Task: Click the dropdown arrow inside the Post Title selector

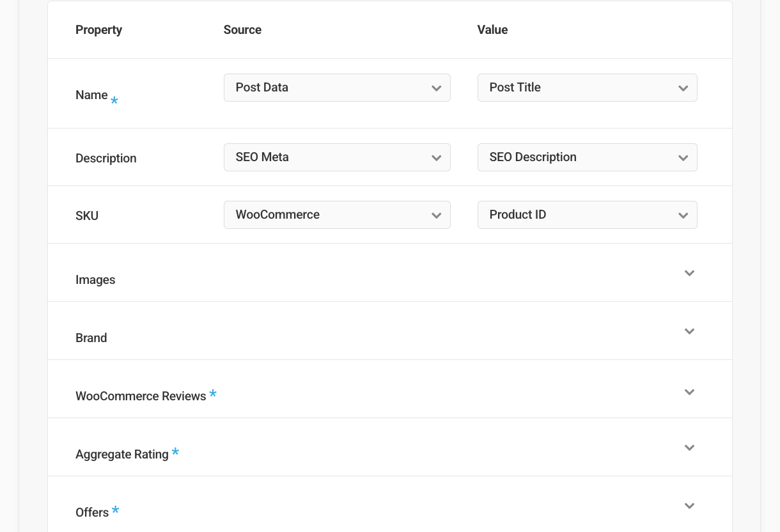Action: [x=683, y=88]
